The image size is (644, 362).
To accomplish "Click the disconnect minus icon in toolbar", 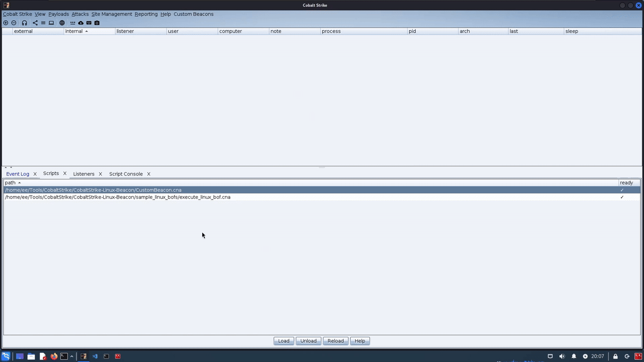I will (x=14, y=23).
